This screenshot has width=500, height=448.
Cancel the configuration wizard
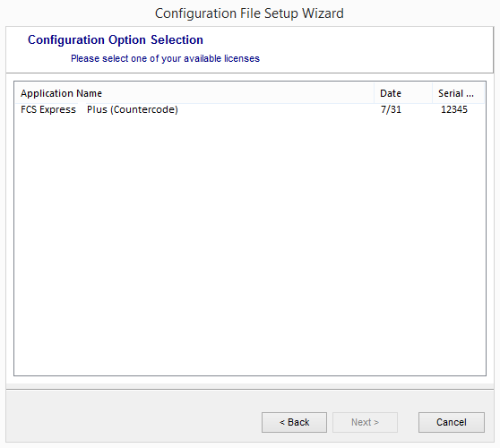click(x=452, y=422)
